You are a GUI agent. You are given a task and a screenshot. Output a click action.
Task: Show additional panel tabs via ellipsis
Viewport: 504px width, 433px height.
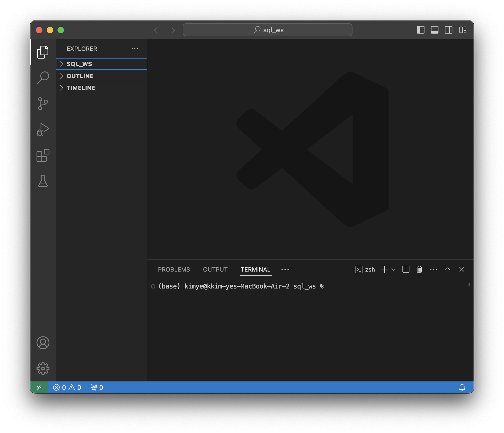tap(285, 269)
